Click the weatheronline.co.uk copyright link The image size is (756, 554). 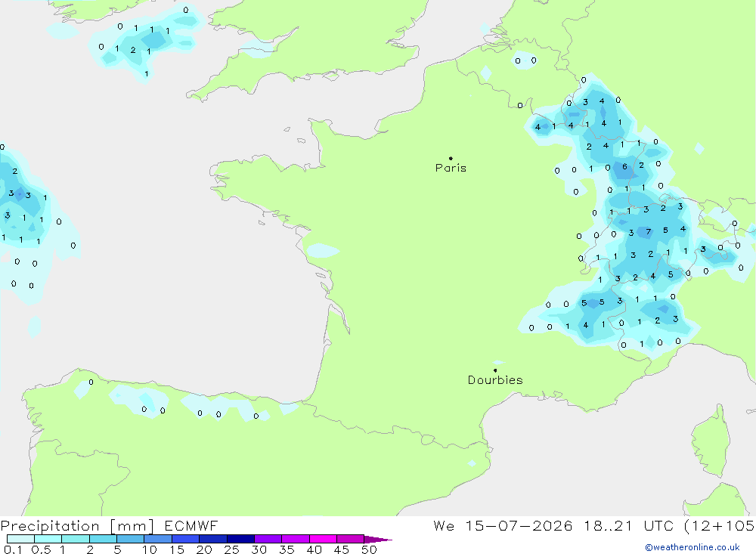point(692,547)
